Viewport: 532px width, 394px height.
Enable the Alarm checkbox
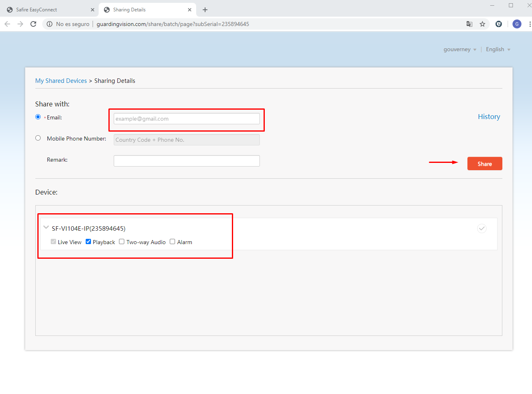click(x=172, y=242)
